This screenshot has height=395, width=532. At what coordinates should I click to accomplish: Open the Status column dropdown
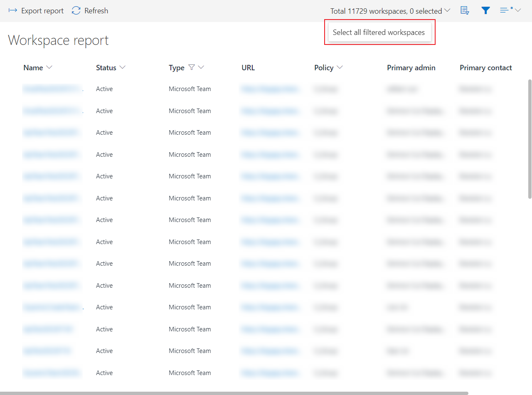(x=122, y=67)
